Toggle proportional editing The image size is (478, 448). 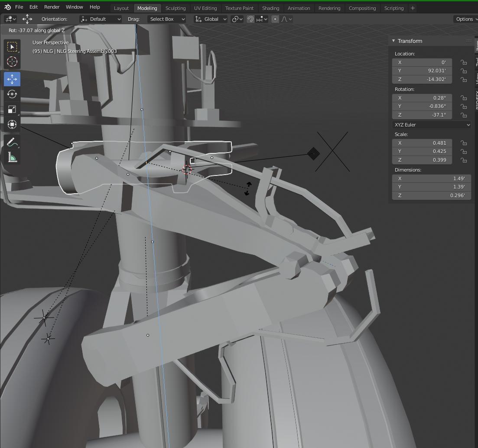[x=275, y=19]
